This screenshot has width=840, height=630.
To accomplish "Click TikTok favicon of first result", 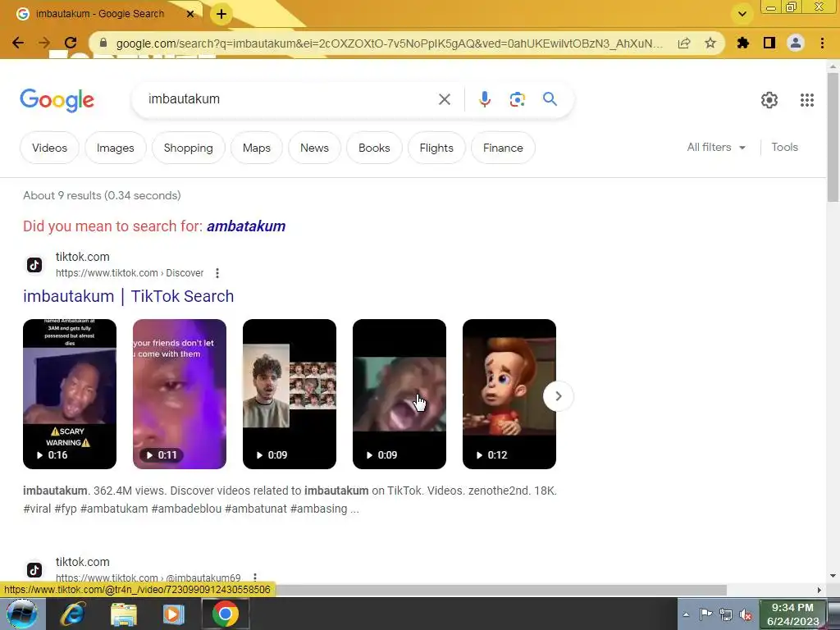I will (x=34, y=265).
